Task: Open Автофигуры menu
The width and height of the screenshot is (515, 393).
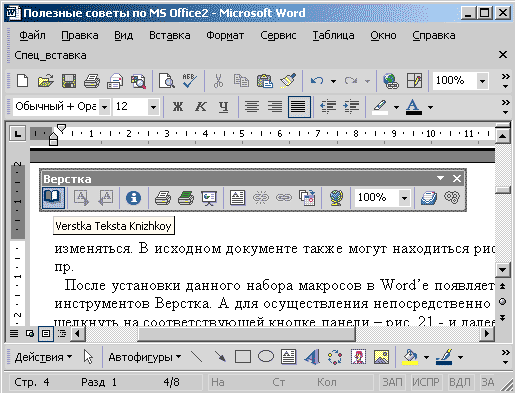Action: [145, 357]
